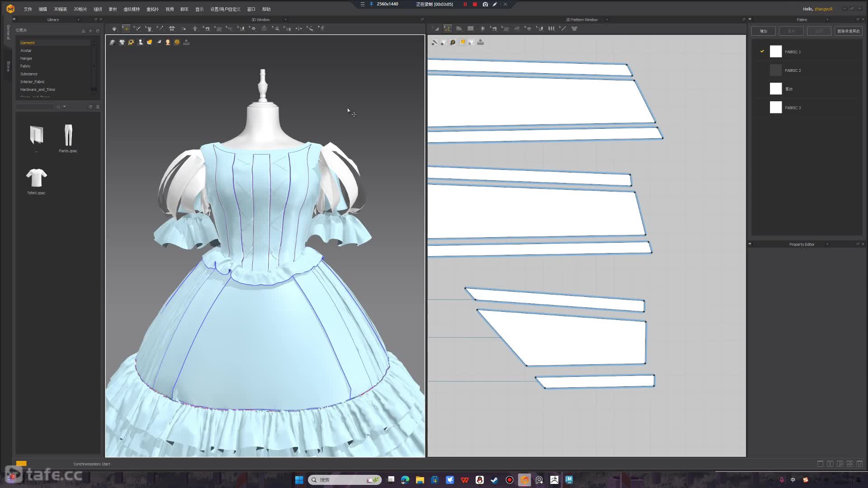Select the highlighted Edit Pattern tool in 2D toolbar
The image size is (868, 488).
pos(447,28)
